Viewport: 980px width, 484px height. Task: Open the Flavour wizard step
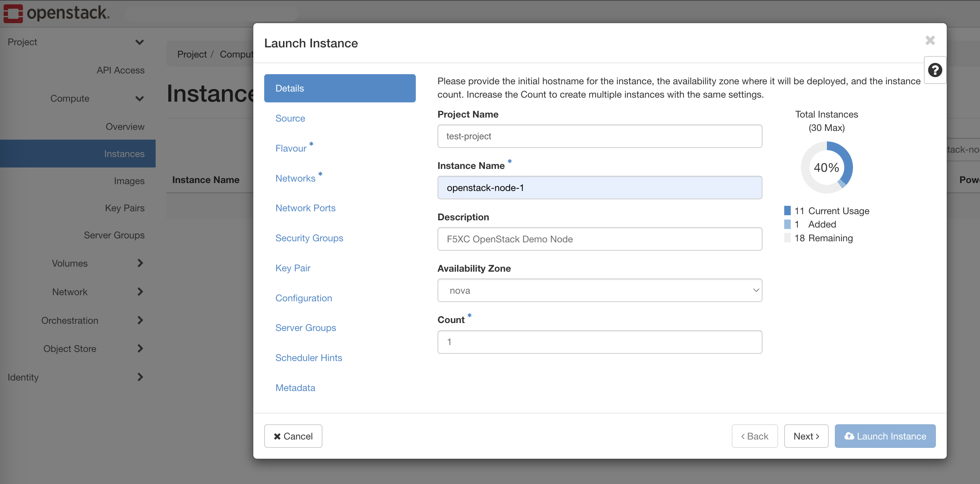tap(291, 148)
